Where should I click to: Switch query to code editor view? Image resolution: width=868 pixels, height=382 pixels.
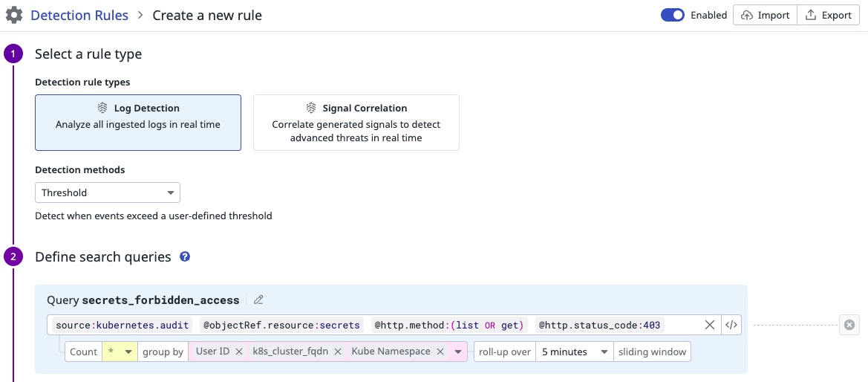[x=731, y=325]
